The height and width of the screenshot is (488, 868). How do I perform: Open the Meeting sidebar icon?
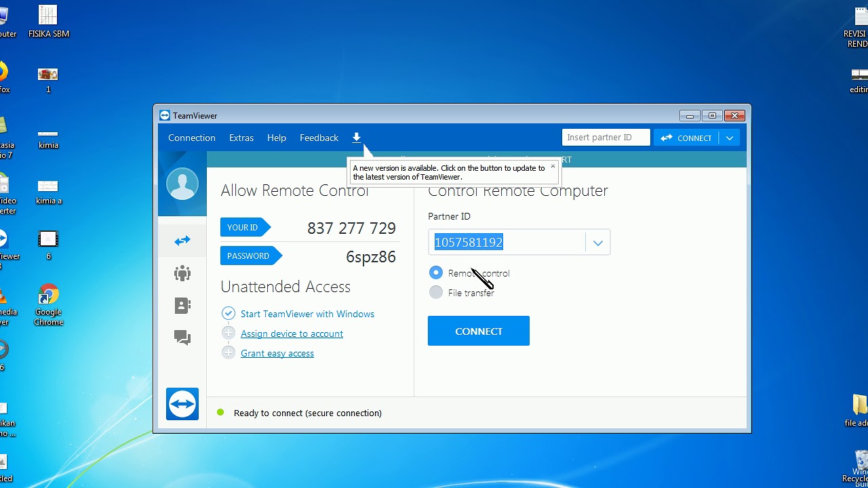tap(182, 273)
